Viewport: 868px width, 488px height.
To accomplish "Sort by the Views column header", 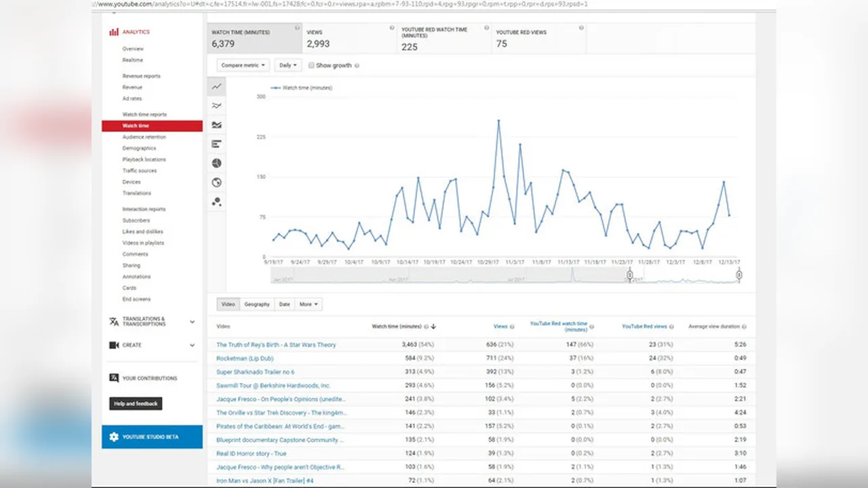I will [500, 327].
